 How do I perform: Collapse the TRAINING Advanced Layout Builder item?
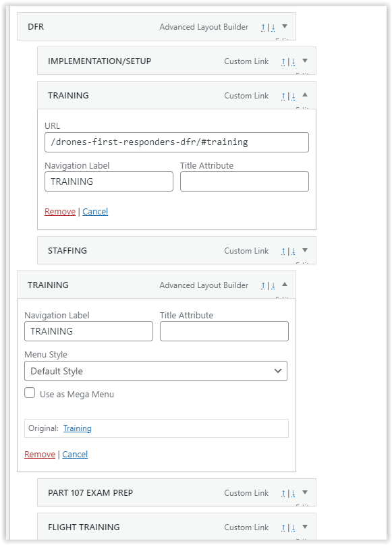[285, 284]
